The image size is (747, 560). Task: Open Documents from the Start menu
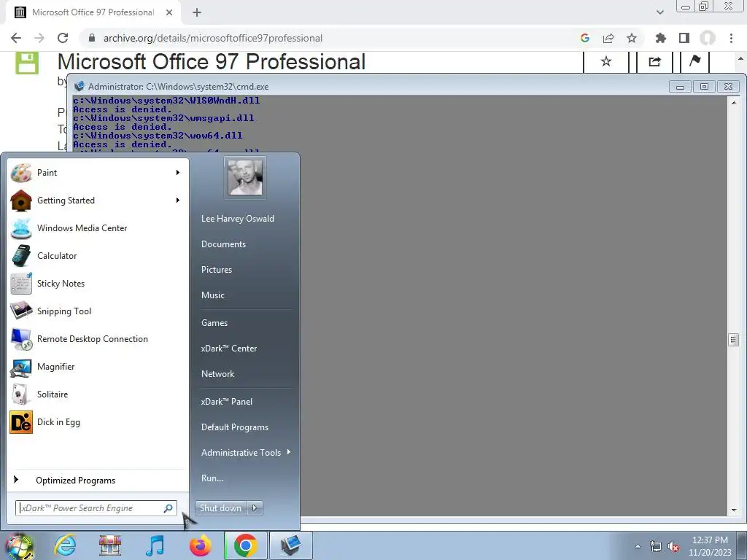point(223,244)
